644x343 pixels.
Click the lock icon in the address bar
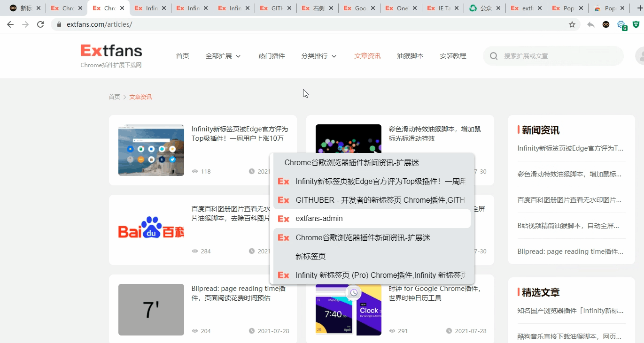59,24
